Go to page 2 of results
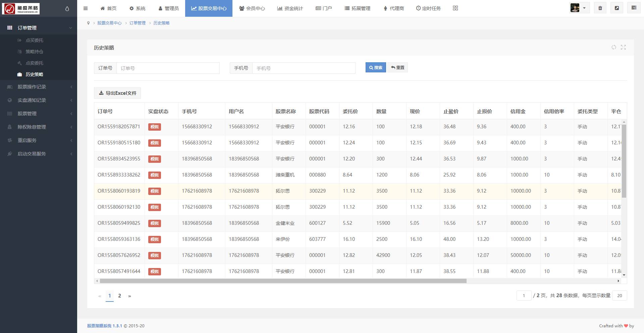Screen dimensions: 644x333 tap(119, 296)
